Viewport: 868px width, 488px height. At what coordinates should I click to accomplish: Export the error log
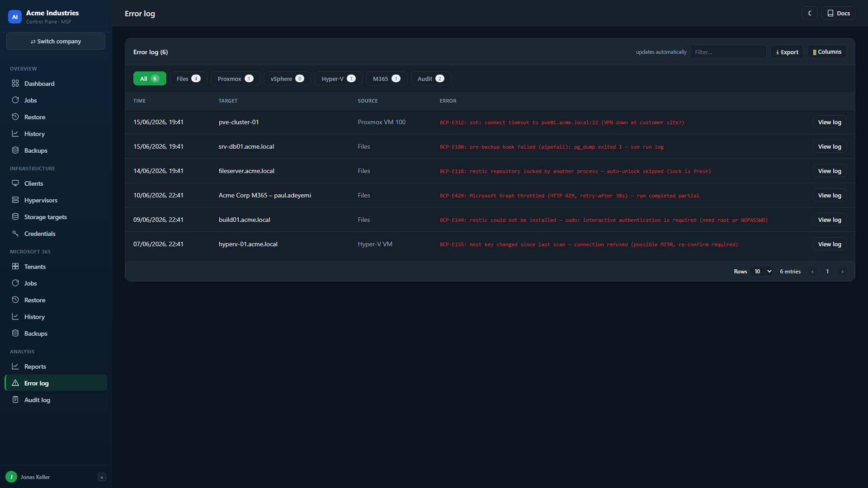pos(787,52)
